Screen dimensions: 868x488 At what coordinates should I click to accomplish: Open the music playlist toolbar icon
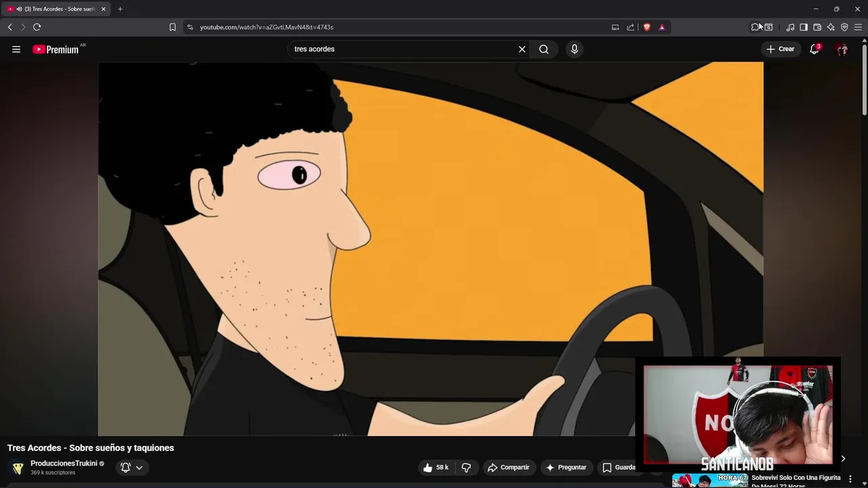pyautogui.click(x=790, y=27)
